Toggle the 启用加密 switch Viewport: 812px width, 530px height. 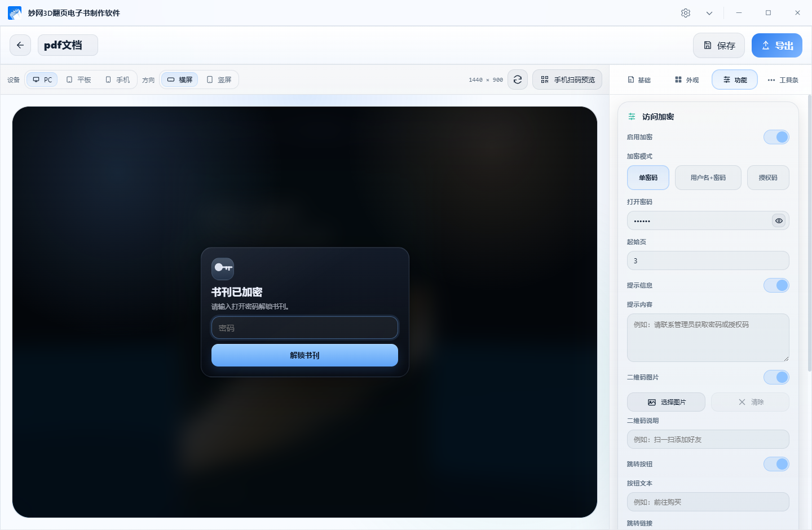pos(776,137)
